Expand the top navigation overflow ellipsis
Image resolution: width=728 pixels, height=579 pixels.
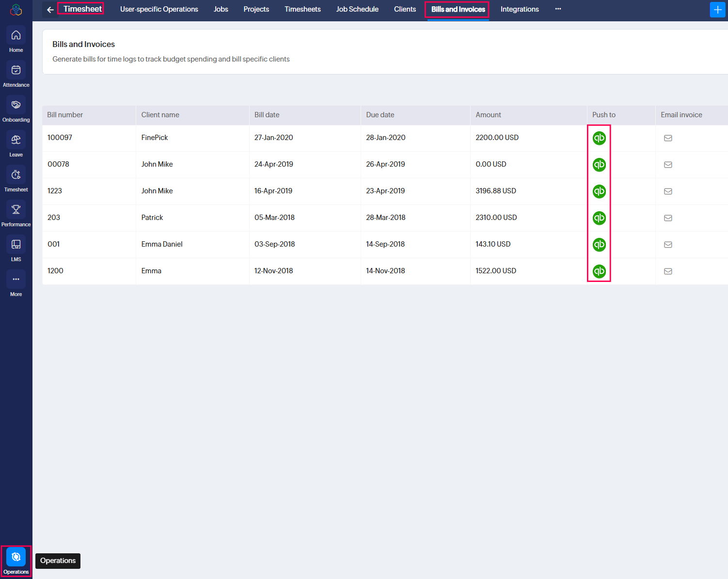pyautogui.click(x=558, y=9)
